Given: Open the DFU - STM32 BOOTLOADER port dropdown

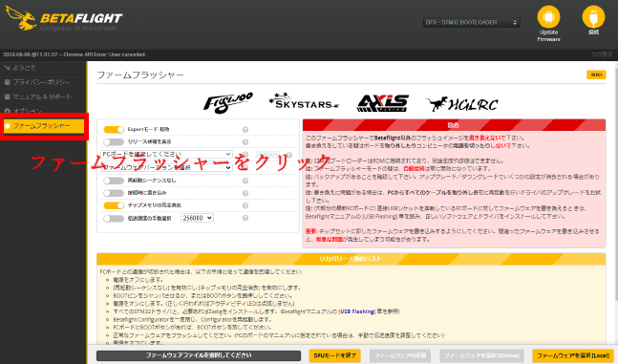Looking at the screenshot, I should [x=472, y=23].
